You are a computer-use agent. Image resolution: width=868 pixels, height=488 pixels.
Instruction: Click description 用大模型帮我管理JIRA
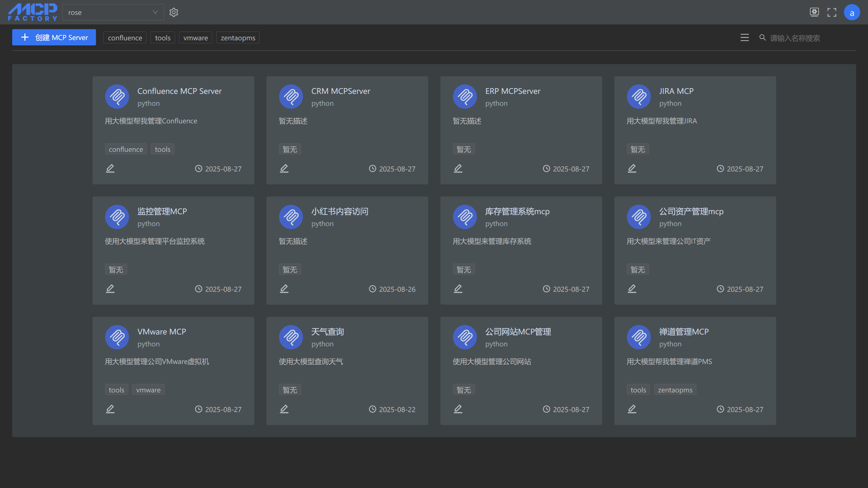pyautogui.click(x=662, y=121)
